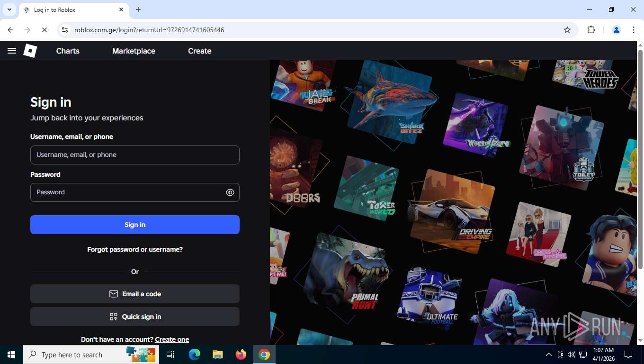Go back with the browser back arrow
The height and width of the screenshot is (364, 644).
pyautogui.click(x=10, y=30)
